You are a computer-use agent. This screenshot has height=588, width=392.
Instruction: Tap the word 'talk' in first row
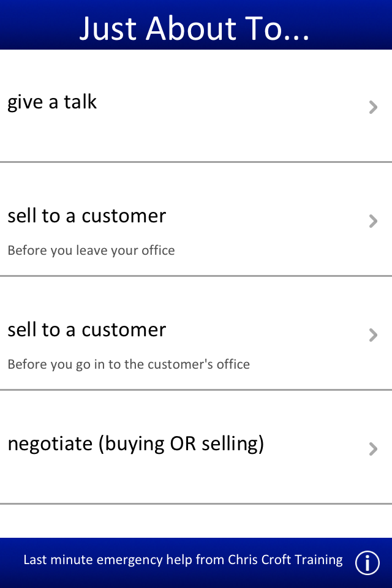[x=80, y=102]
